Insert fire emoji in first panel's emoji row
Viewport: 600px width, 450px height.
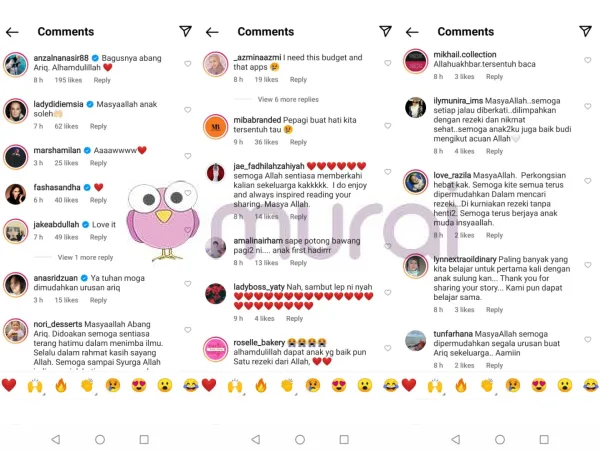(61, 385)
